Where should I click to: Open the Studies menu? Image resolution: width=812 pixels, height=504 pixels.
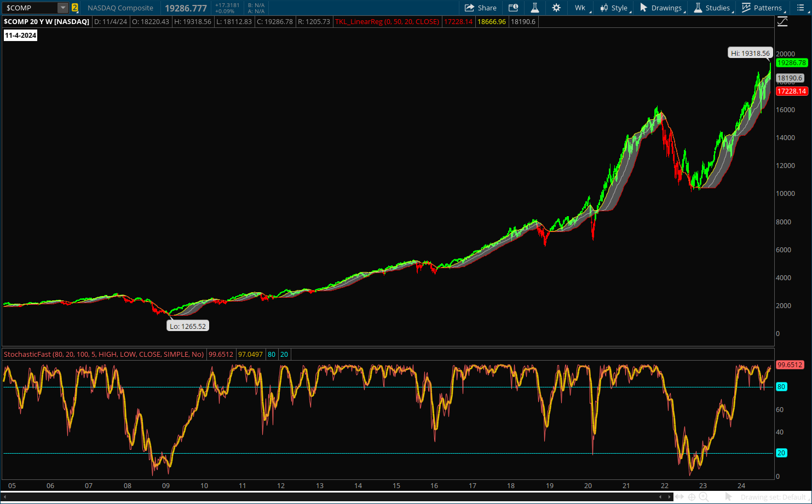(713, 8)
